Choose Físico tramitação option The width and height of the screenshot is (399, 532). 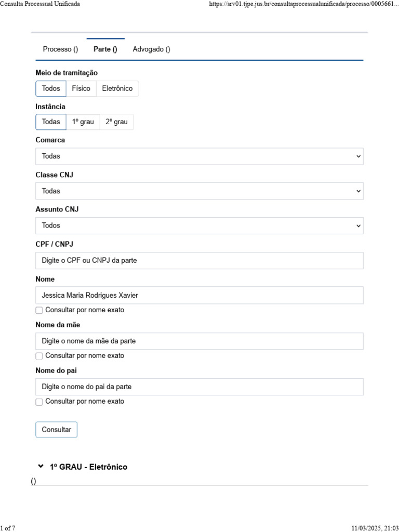coord(81,88)
